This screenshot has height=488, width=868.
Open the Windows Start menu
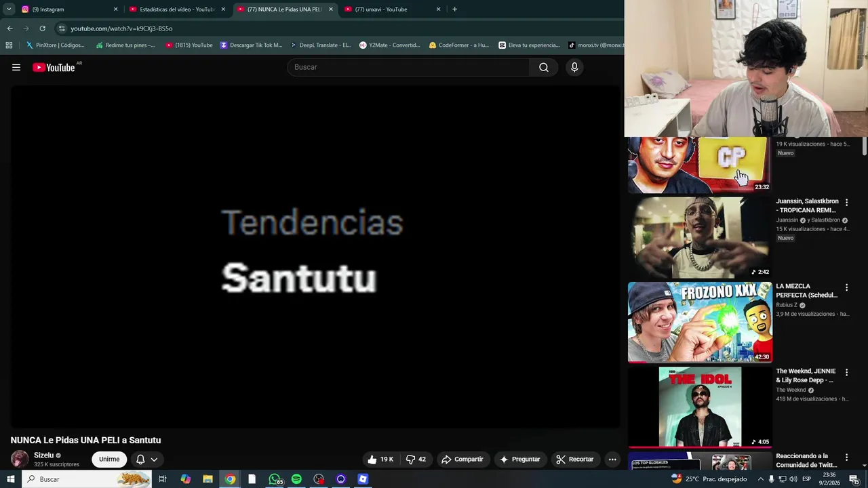11,479
